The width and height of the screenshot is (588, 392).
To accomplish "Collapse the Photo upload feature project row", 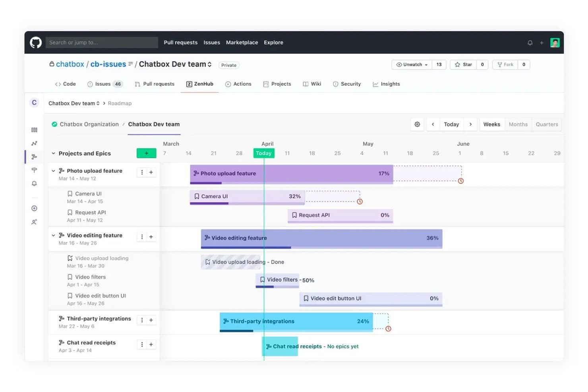I will click(x=53, y=171).
